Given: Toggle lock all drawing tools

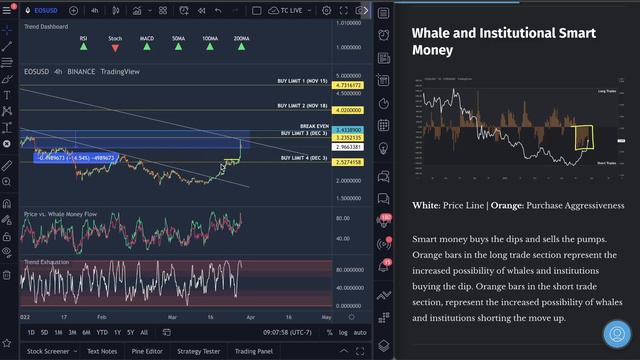Looking at the screenshot, I should point(7,237).
